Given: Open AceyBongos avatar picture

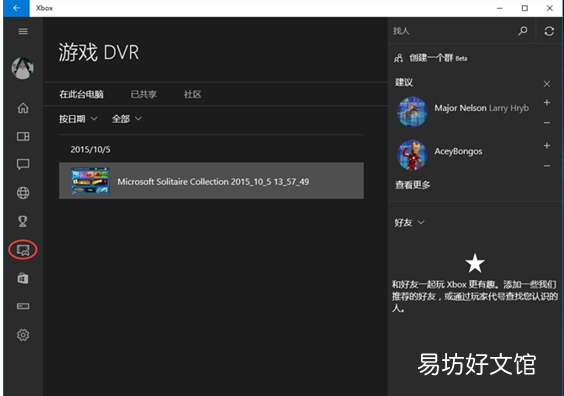Looking at the screenshot, I should pyautogui.click(x=412, y=155).
